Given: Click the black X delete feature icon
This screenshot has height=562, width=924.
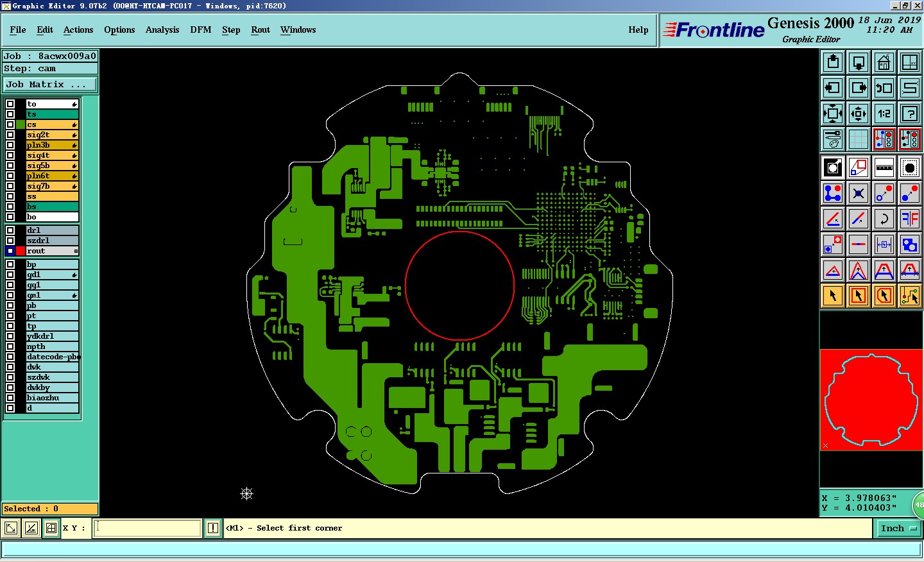Looking at the screenshot, I should click(x=859, y=193).
